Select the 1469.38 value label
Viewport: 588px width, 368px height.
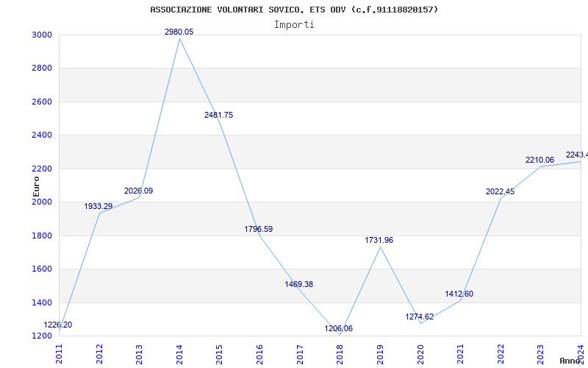(x=299, y=284)
